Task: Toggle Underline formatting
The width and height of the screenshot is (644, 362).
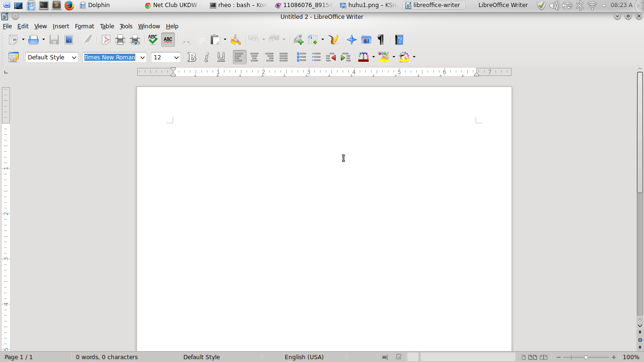Action: [x=221, y=57]
